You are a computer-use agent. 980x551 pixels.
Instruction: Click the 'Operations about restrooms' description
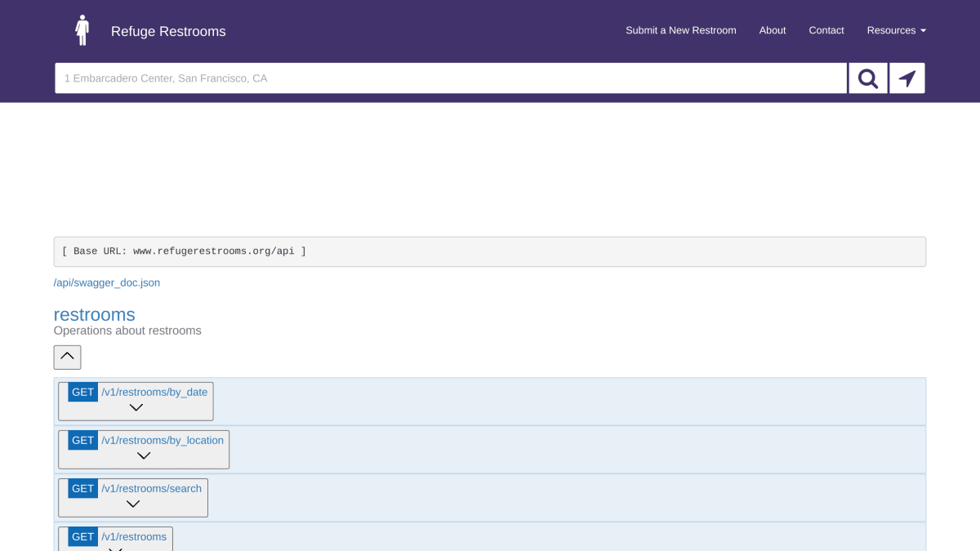pyautogui.click(x=127, y=331)
